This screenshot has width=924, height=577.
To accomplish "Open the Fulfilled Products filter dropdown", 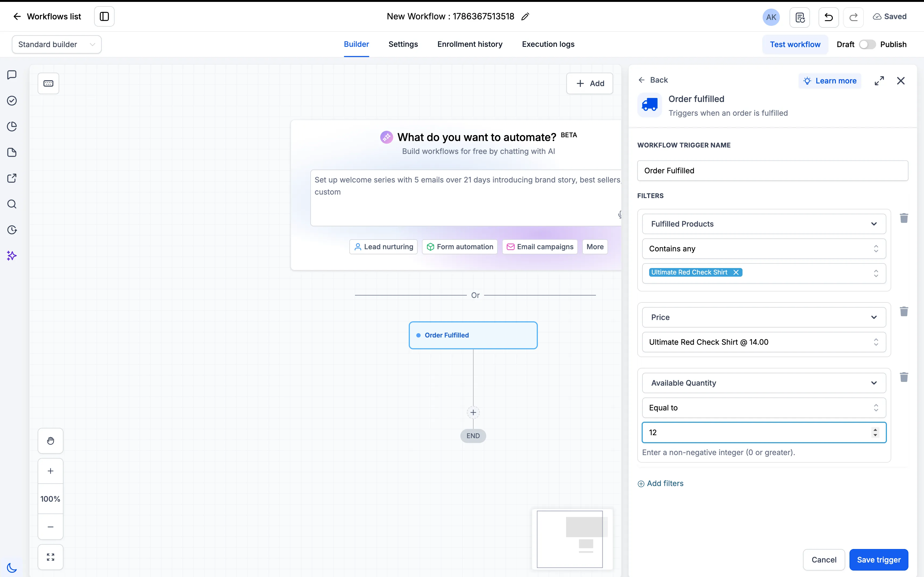I will [x=764, y=224].
